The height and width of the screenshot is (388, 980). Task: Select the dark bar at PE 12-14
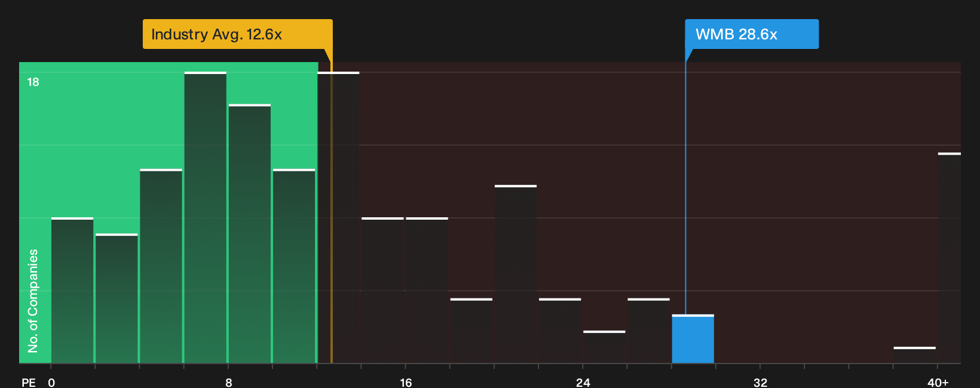339,218
